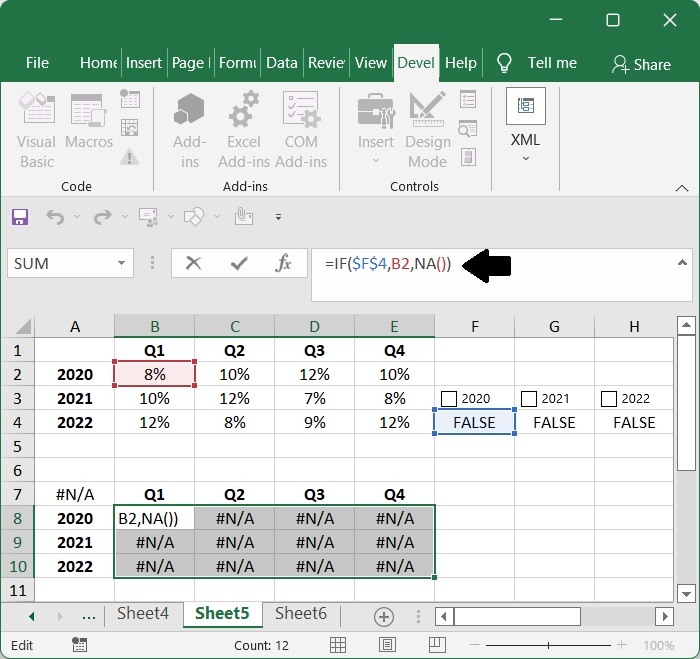Toggle the 2022 checkbox
The height and width of the screenshot is (659, 700).
[x=609, y=399]
